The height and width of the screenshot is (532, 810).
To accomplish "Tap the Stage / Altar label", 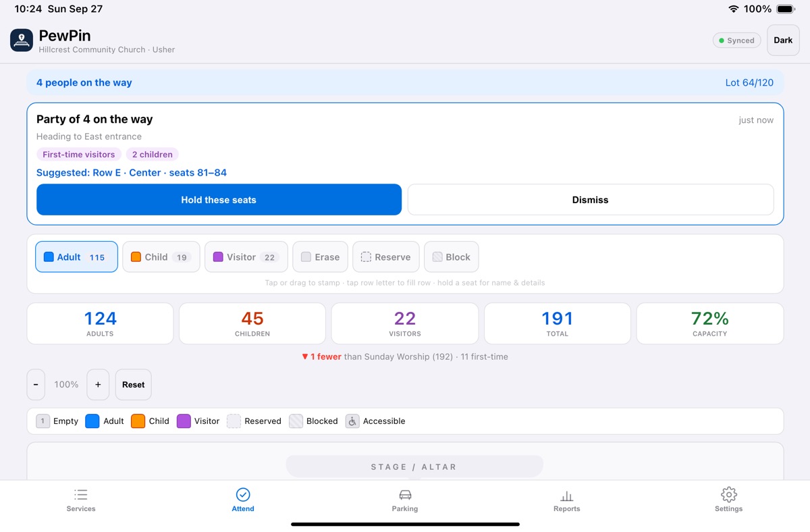I will click(414, 467).
